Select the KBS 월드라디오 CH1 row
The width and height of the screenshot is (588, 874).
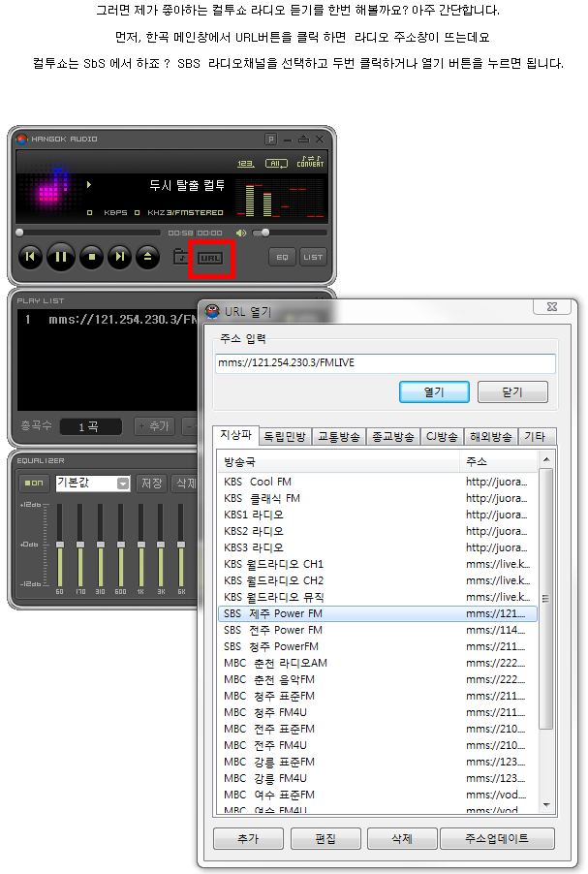pos(378,564)
